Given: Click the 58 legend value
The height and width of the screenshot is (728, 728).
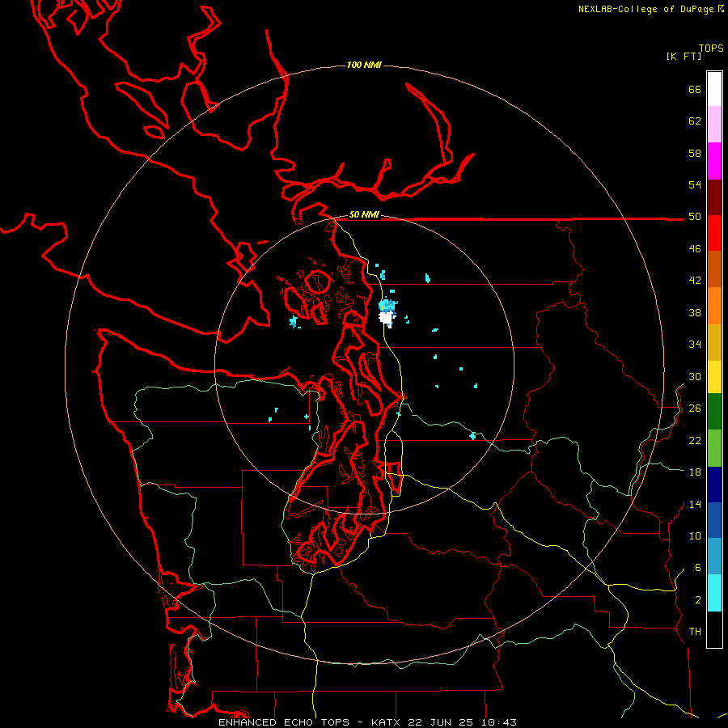Looking at the screenshot, I should click(695, 153).
